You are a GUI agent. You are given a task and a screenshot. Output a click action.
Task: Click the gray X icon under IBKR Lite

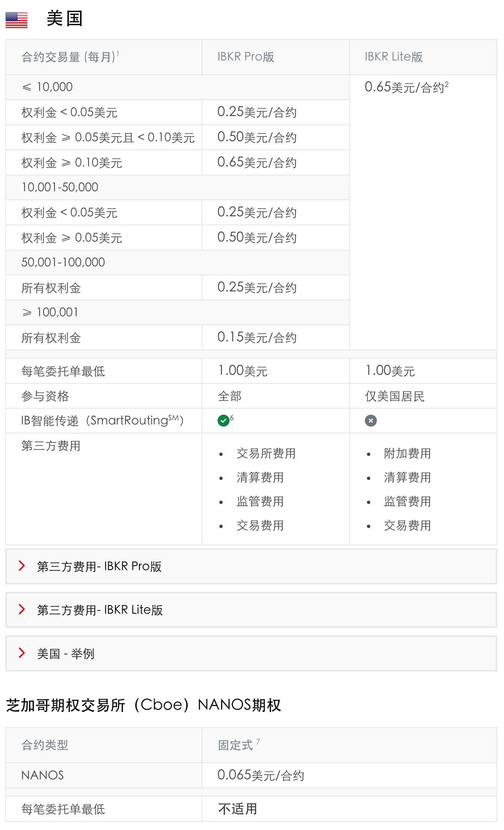371,421
